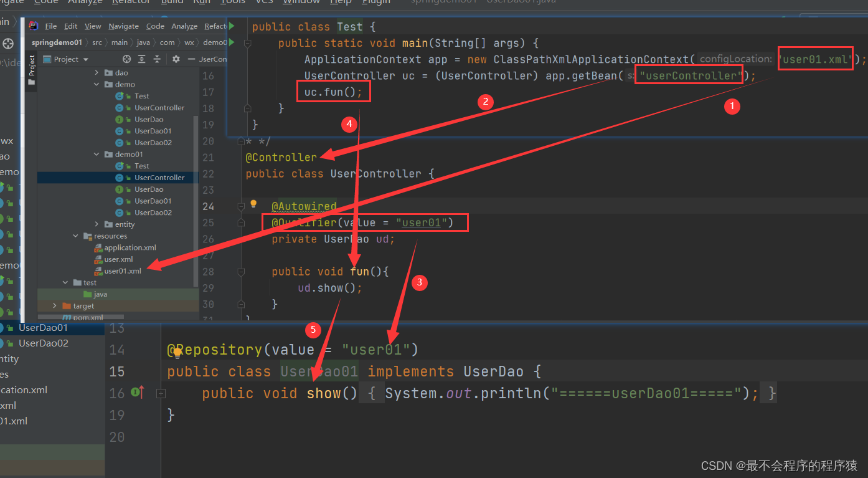This screenshot has height=478, width=868.
Task: Click the implements gutter icon on line 16
Action: click(x=138, y=393)
